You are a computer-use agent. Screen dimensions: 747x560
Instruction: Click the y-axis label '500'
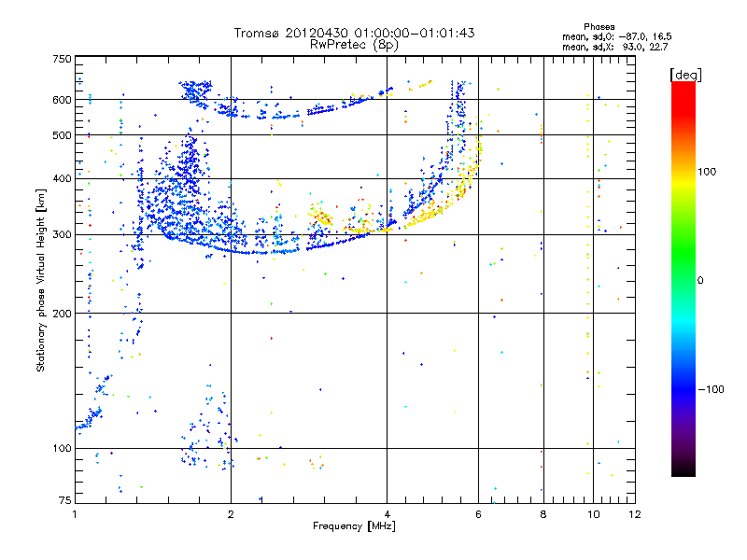coord(62,135)
